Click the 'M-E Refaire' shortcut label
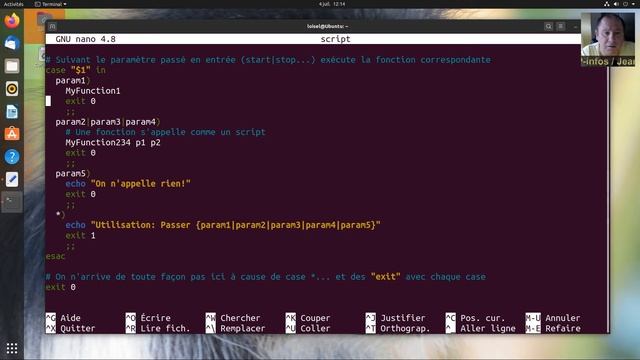This screenshot has width=640, height=360. (553, 328)
